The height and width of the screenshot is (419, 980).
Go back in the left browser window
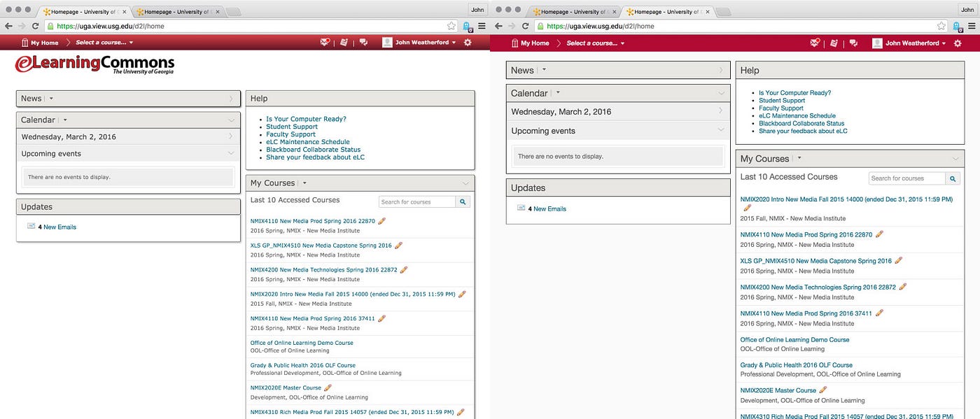[x=8, y=26]
